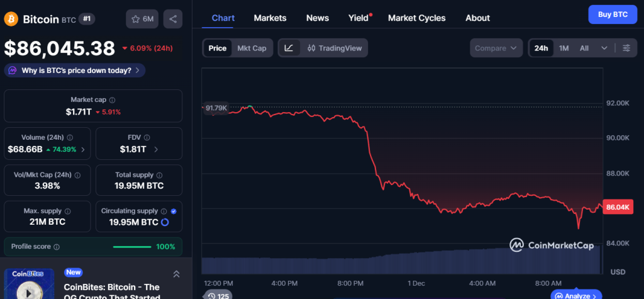Viewport: 644px width, 299px height.
Task: Click the AI icon beside price question
Action: (13, 71)
